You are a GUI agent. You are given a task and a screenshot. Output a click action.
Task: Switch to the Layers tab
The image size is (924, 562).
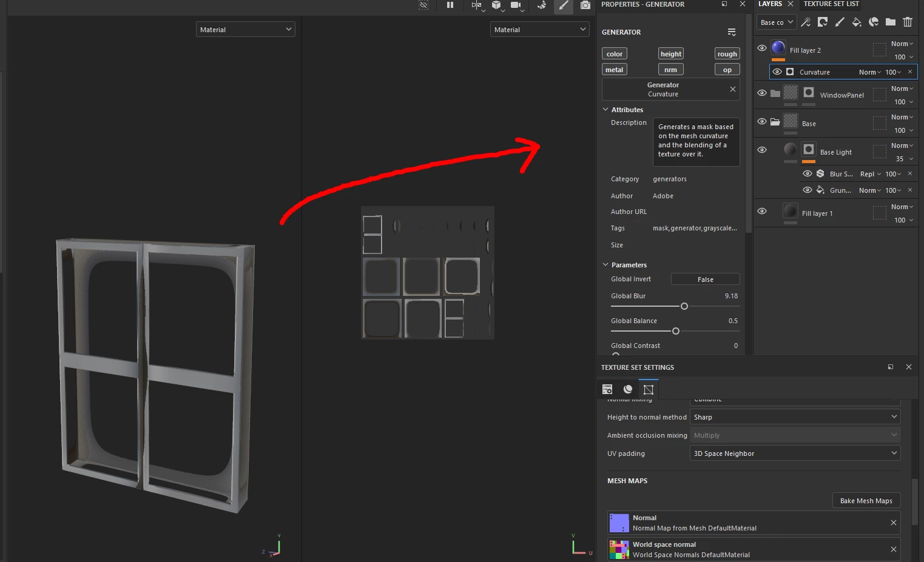click(x=770, y=4)
